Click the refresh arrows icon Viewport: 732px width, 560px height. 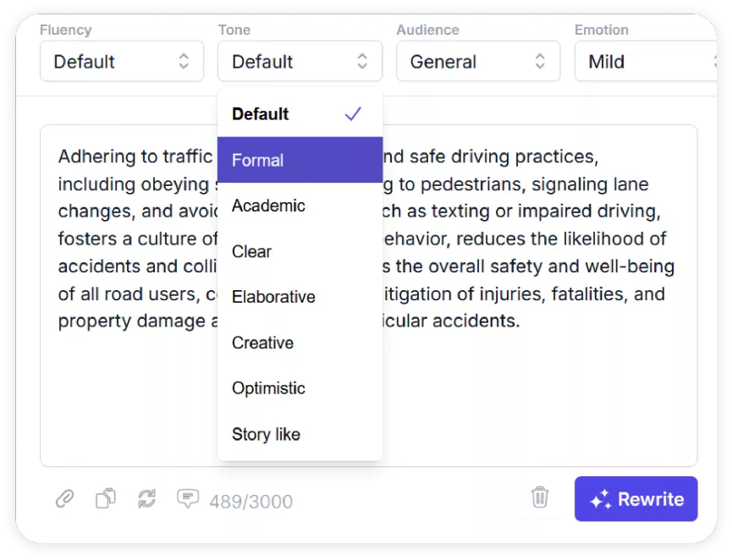click(147, 498)
